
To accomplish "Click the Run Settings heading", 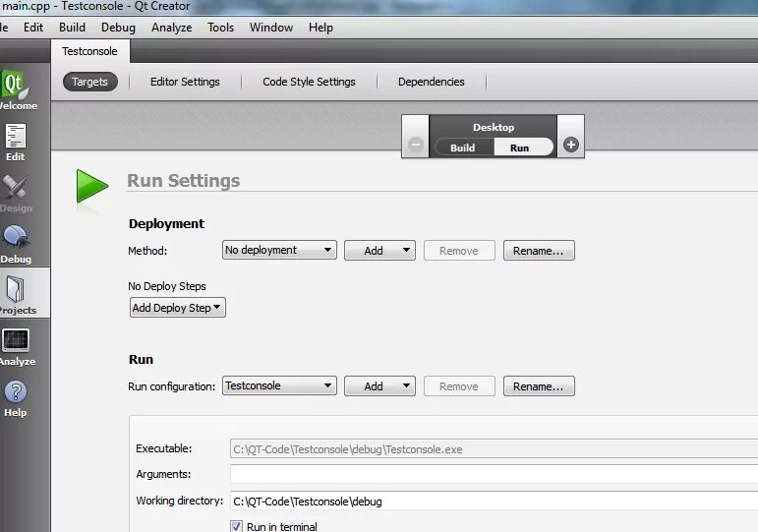I will click(x=183, y=180).
